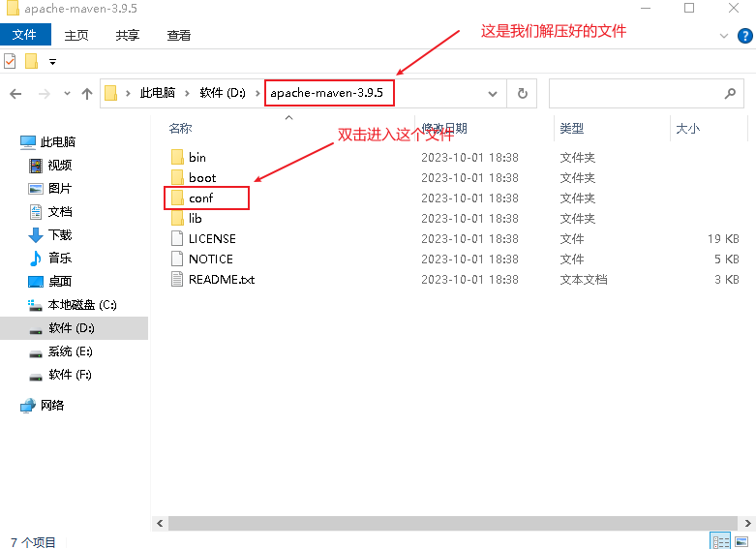
Task: Click the address bar folder icon
Action: pos(111,93)
